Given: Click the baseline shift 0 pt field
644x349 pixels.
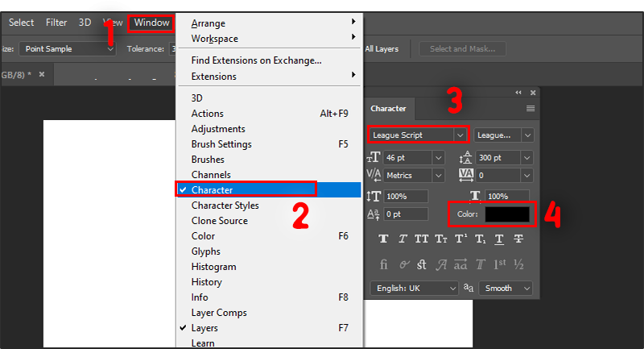Looking at the screenshot, I should click(x=406, y=214).
